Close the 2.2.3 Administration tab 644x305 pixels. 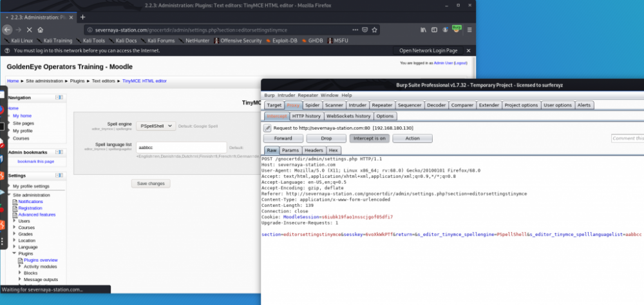coord(71,17)
